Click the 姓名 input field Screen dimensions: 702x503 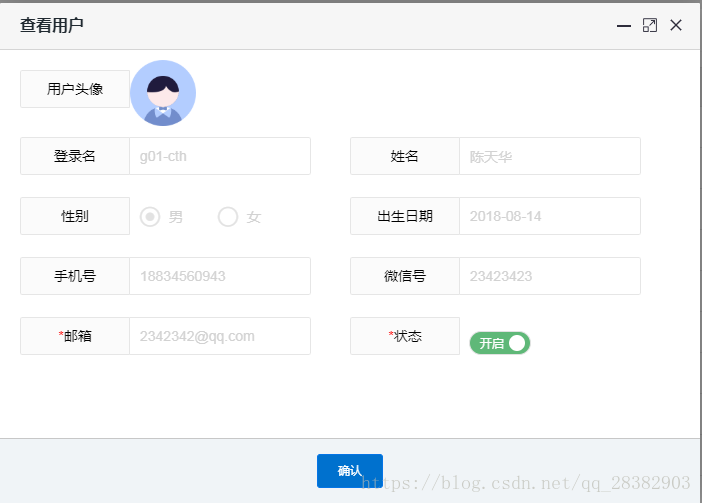(x=550, y=156)
